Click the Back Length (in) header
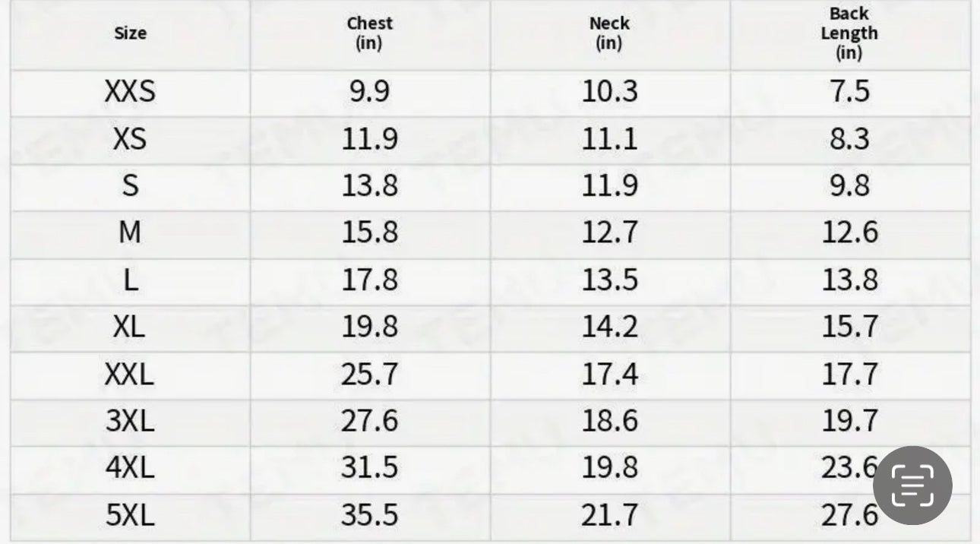The image size is (980, 544). pyautogui.click(x=849, y=33)
